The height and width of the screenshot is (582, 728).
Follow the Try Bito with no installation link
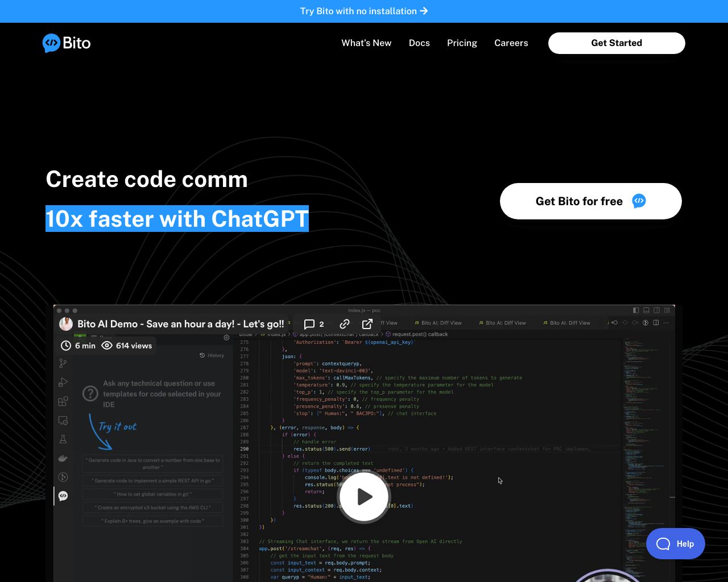click(x=364, y=11)
